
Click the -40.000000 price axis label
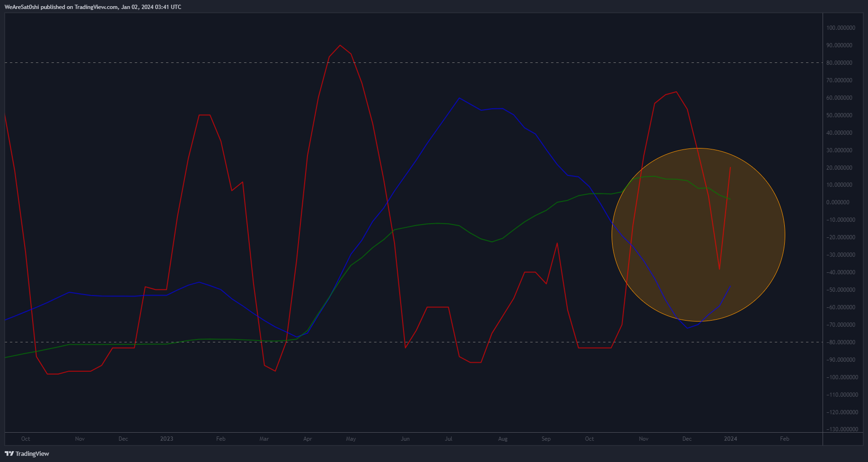tap(841, 272)
